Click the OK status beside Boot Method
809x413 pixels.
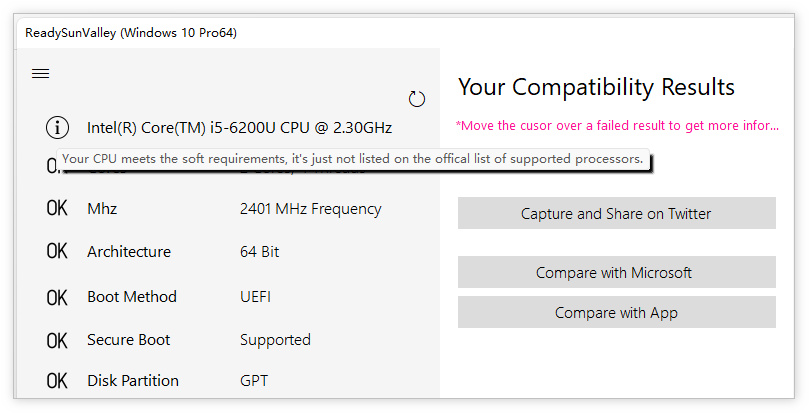(x=57, y=297)
